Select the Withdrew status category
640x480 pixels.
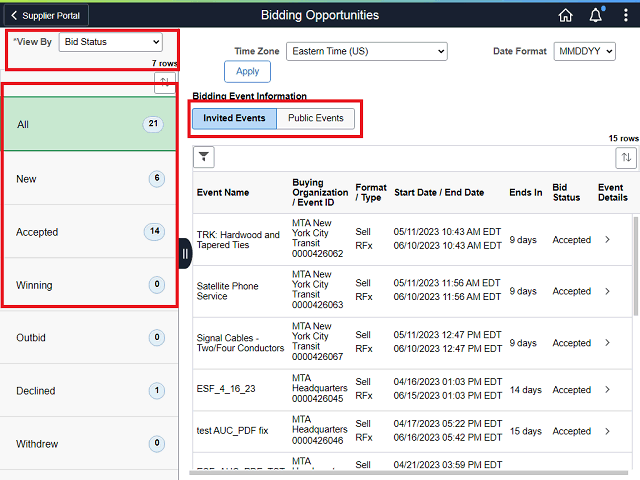pyautogui.click(x=89, y=444)
